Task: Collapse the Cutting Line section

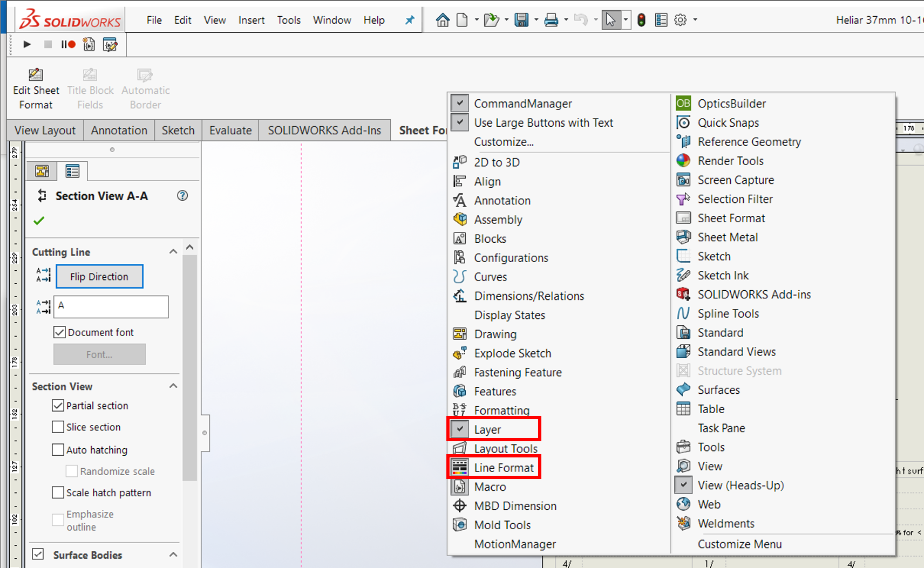Action: 173,251
